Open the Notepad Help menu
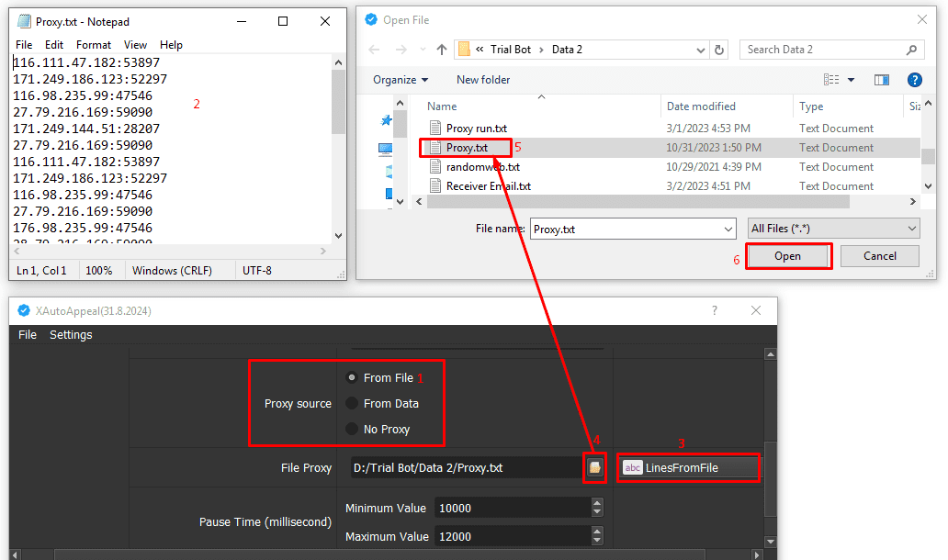 (171, 45)
